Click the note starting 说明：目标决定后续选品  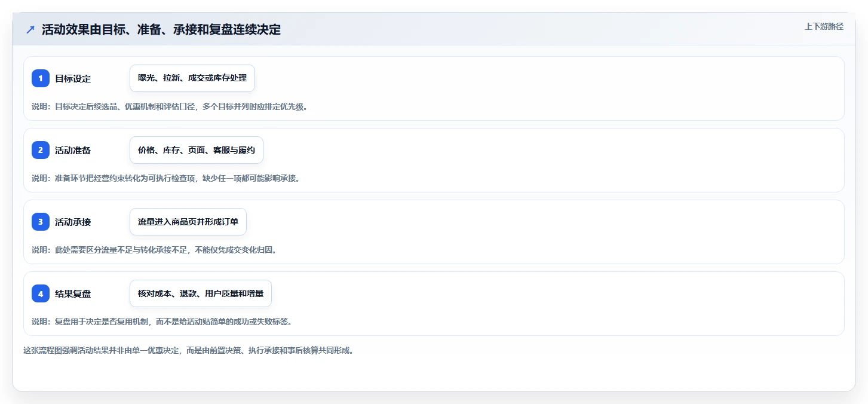tap(170, 106)
